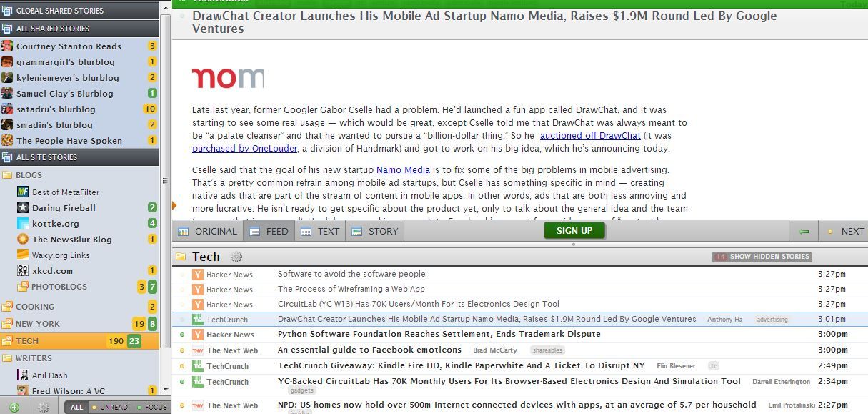
Task: Click the 'gadgets' story tag
Action: tap(302, 391)
